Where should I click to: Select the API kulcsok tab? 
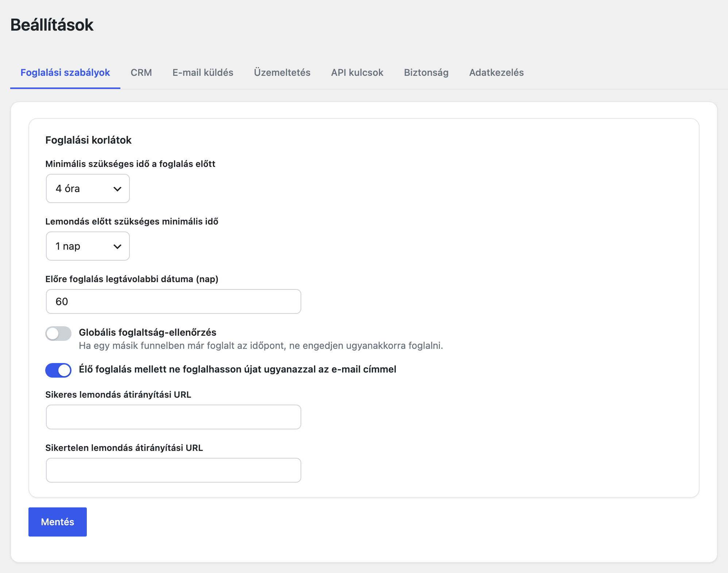point(357,73)
